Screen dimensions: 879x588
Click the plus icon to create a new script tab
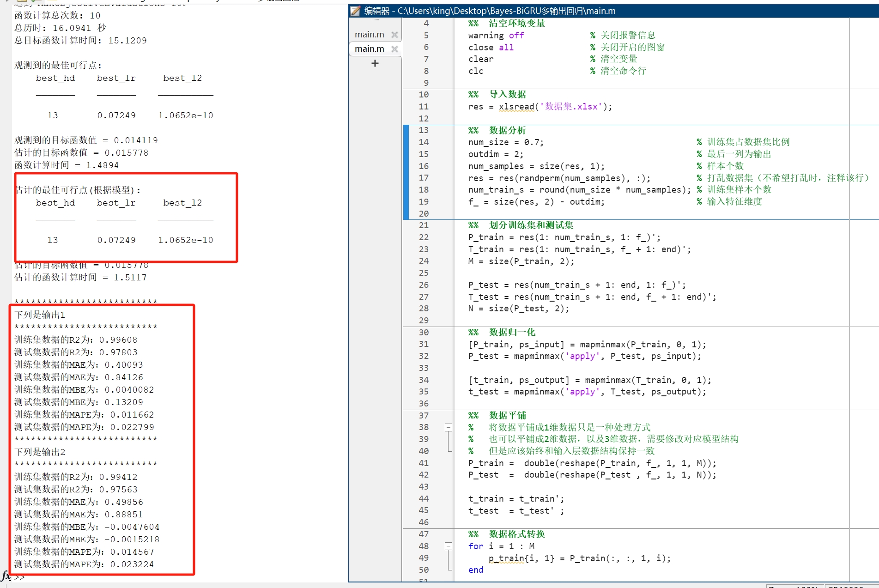tap(374, 63)
